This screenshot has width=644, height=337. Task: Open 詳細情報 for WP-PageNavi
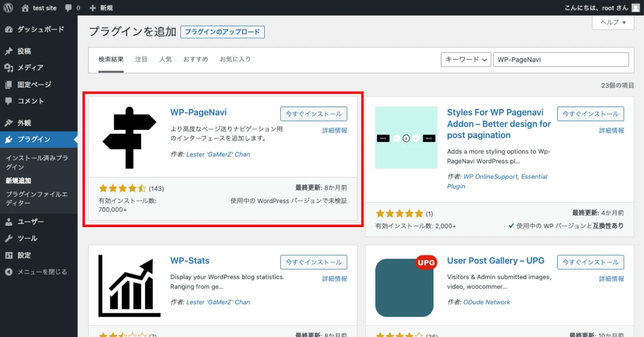tap(334, 130)
